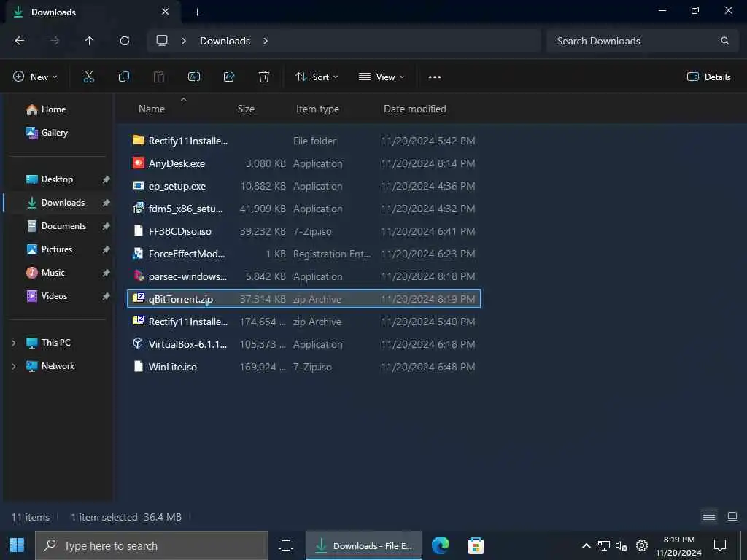Open the New dropdown menu
This screenshot has width=747, height=560.
click(x=35, y=77)
